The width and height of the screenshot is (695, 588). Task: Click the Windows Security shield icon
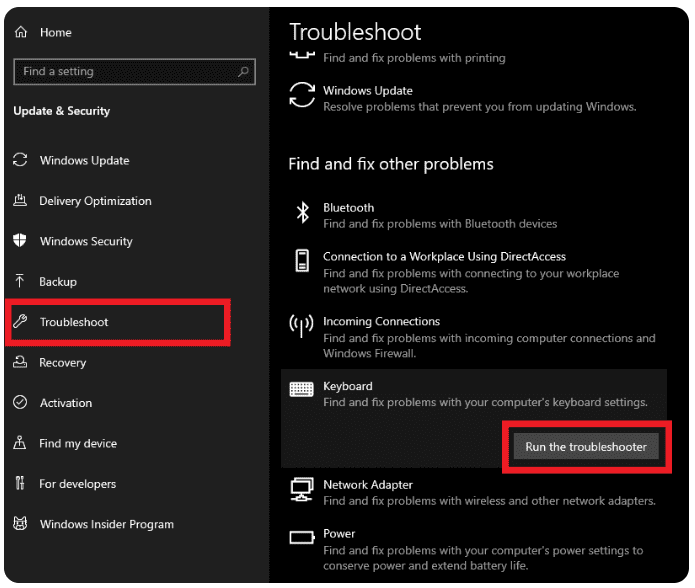pyautogui.click(x=20, y=241)
